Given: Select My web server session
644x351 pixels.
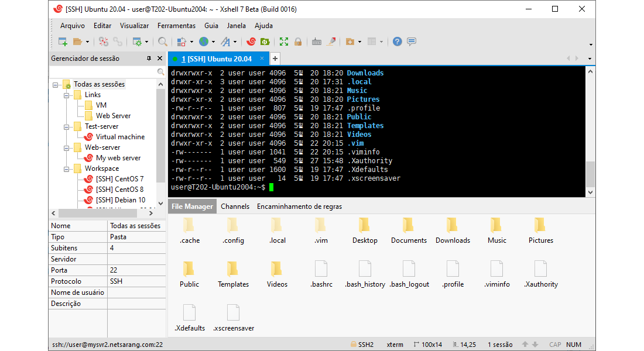Looking at the screenshot, I should 118,157.
